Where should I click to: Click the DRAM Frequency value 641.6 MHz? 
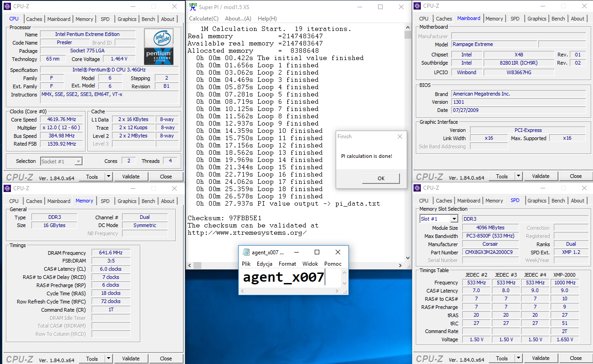[x=111, y=253]
